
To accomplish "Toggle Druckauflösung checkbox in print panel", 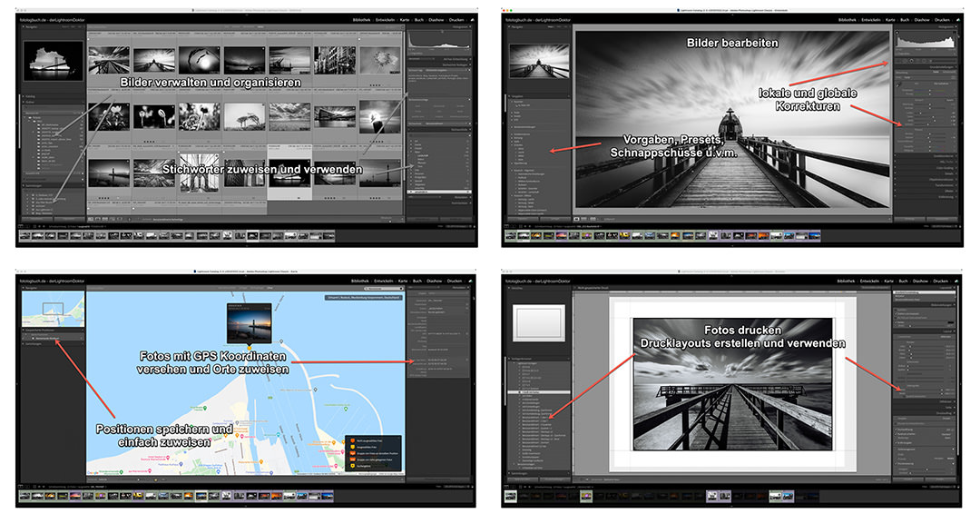I will click(896, 430).
